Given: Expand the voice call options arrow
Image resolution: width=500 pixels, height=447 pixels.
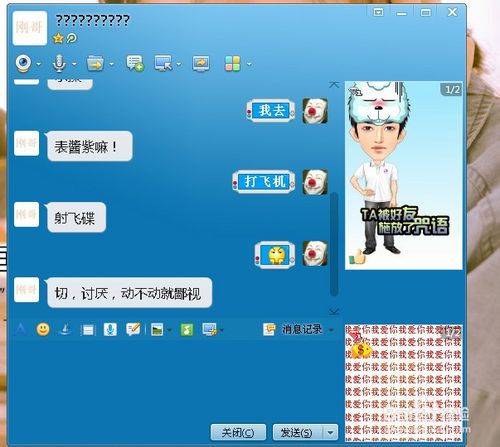Looking at the screenshot, I should point(74,64).
